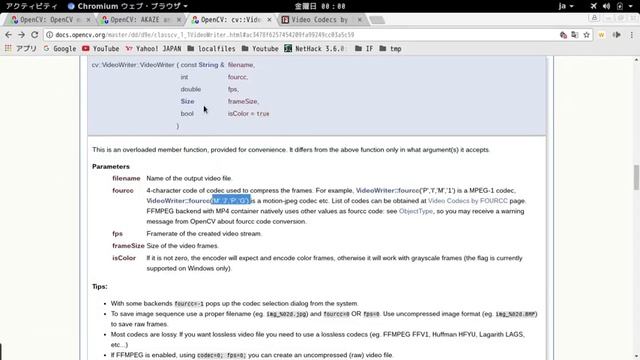The width and height of the screenshot is (640, 360).
Task: Follow the ObjectType link
Action: [x=416, y=211]
